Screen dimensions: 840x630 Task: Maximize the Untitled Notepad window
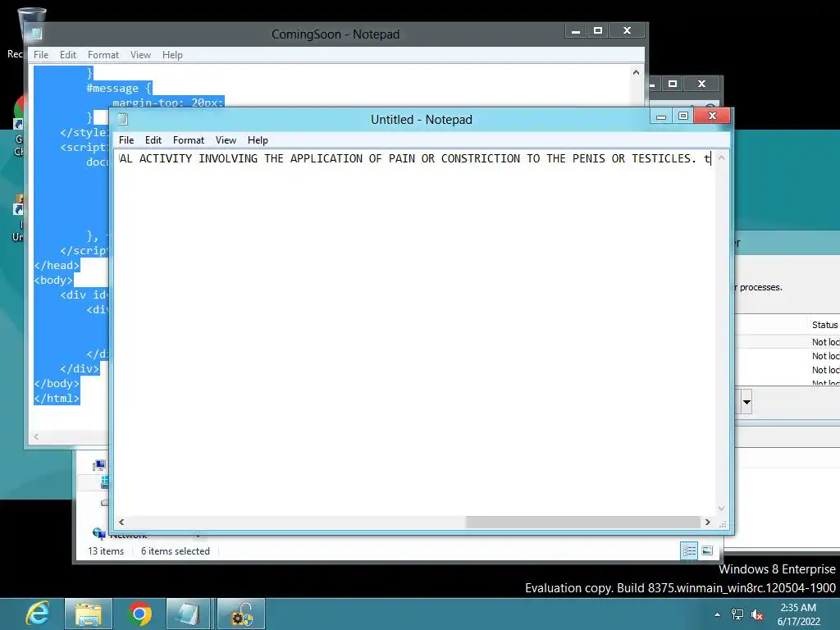coord(683,116)
